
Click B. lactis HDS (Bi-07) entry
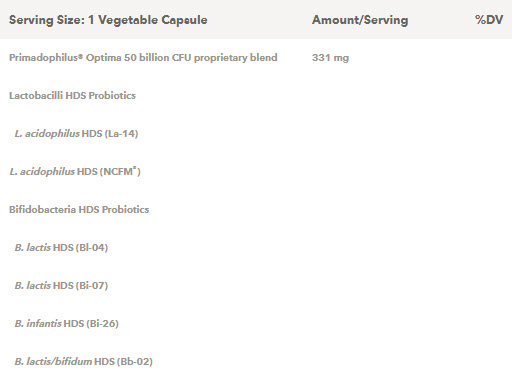[61, 286]
